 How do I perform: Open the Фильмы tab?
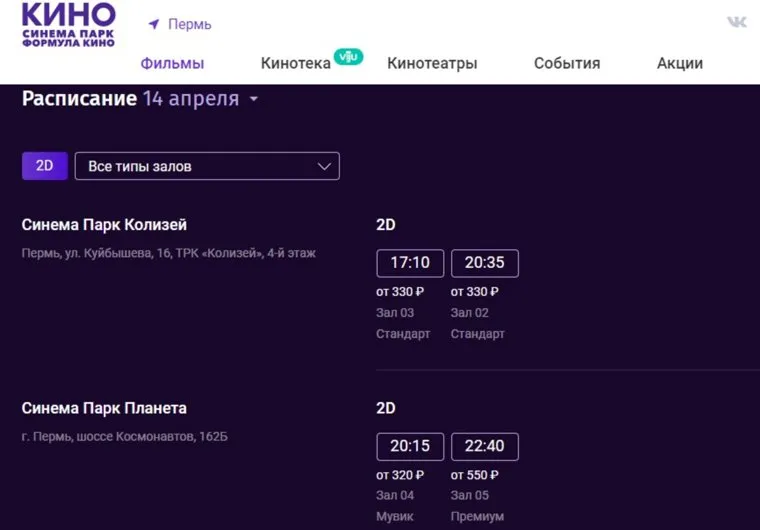coord(172,63)
